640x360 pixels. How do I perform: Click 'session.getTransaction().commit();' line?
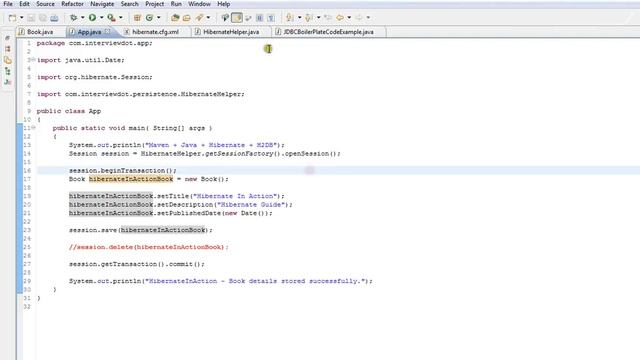(x=137, y=264)
